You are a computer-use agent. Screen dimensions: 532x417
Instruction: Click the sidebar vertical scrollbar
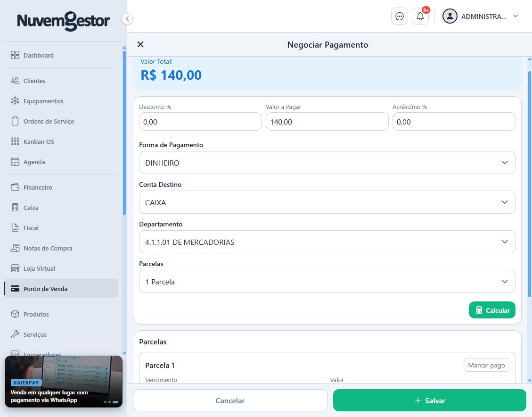click(x=124, y=133)
